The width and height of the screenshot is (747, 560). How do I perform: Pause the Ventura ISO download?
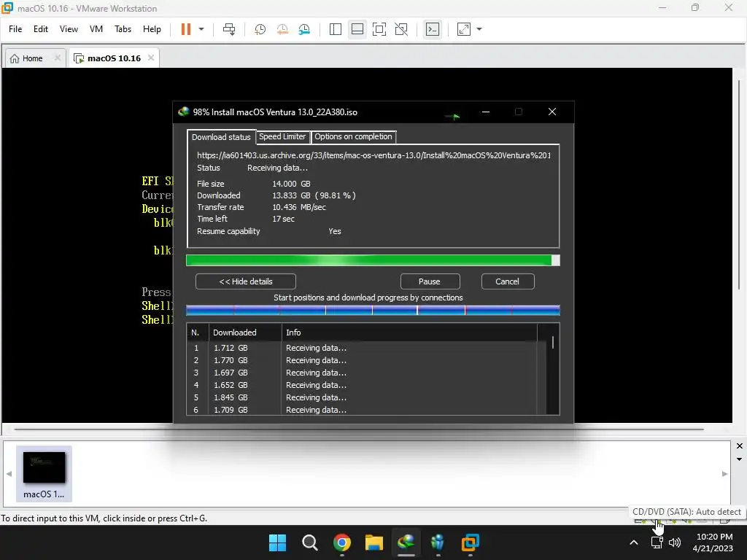tap(429, 281)
